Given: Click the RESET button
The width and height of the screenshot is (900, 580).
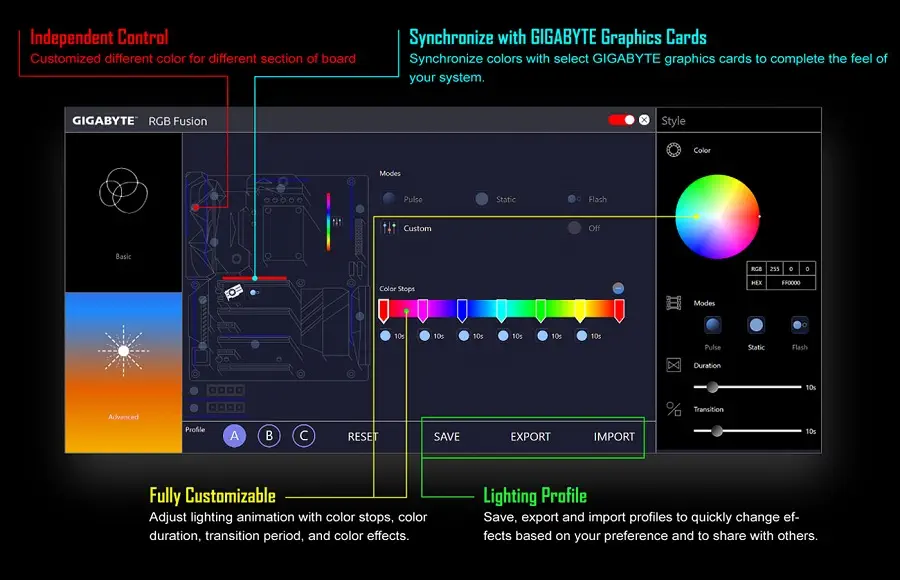Looking at the screenshot, I should click(x=363, y=437).
